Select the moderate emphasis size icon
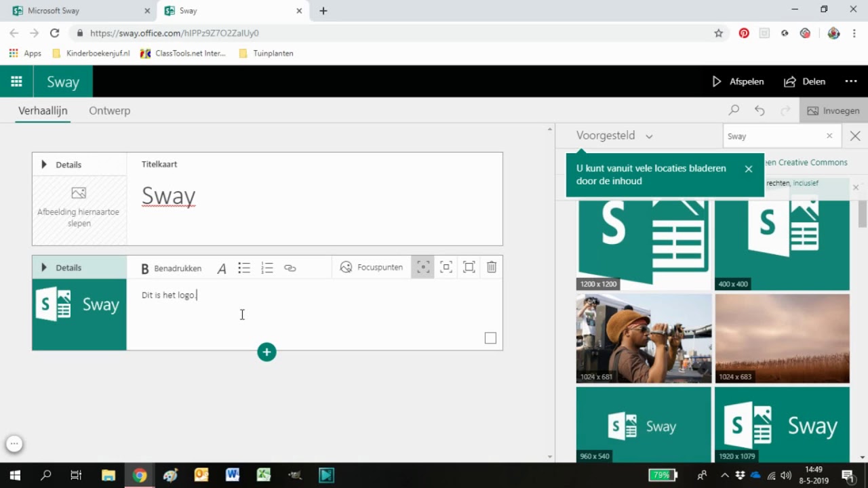Viewport: 868px width, 488px height. pyautogui.click(x=446, y=267)
